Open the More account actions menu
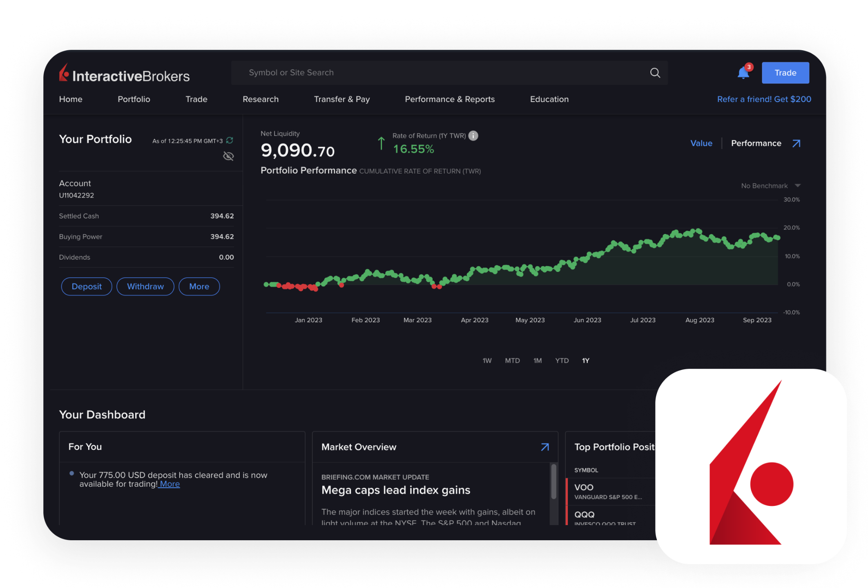The image size is (868, 588). pos(199,286)
